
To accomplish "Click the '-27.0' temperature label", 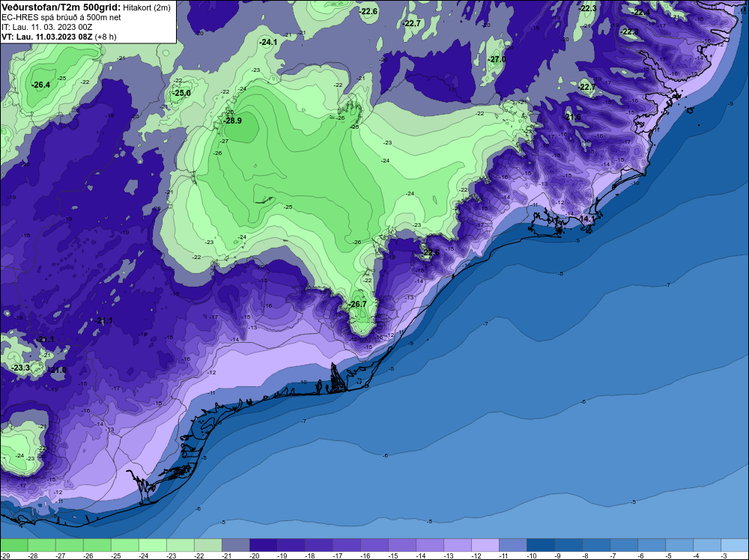I will (x=497, y=60).
